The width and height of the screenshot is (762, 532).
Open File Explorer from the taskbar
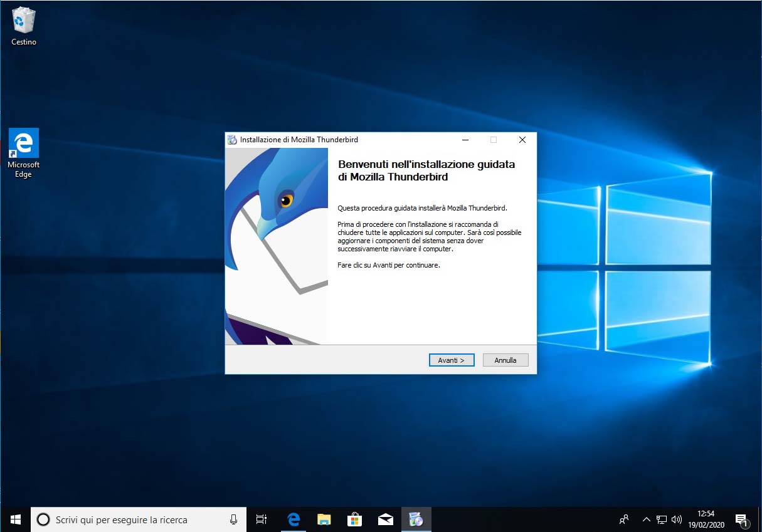click(x=324, y=519)
